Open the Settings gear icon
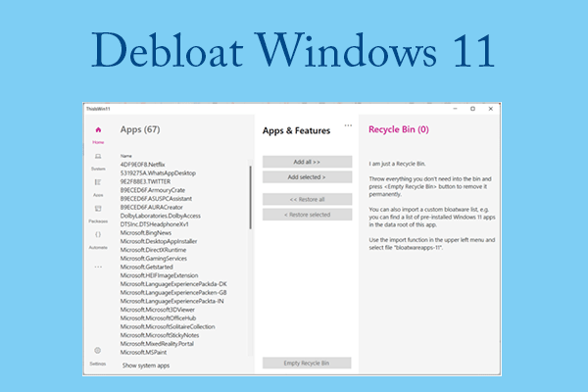Screen dimensions: 588x392 (x=97, y=351)
